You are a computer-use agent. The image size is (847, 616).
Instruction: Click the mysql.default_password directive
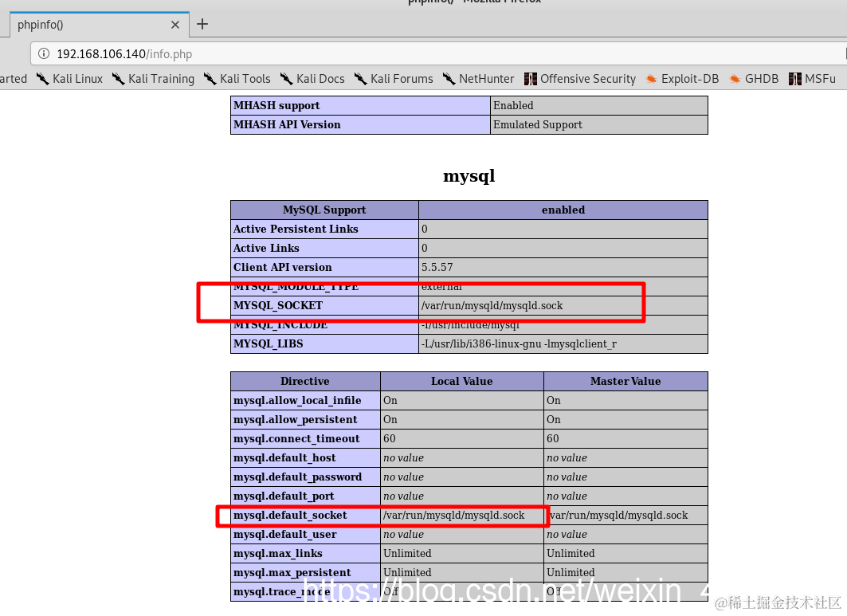pyautogui.click(x=298, y=477)
